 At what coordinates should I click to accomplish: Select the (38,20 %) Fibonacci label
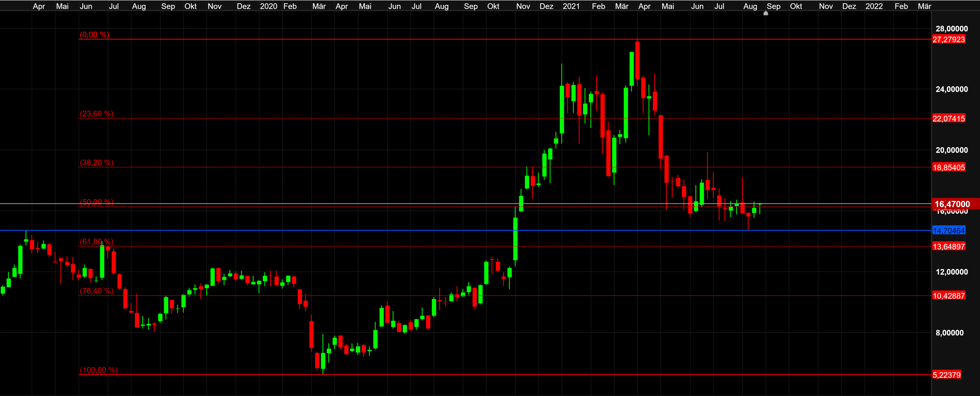[97, 163]
